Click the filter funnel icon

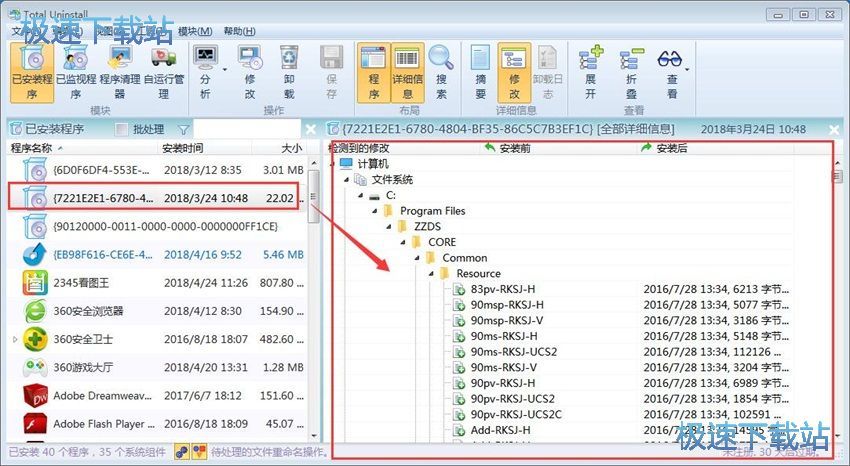click(x=184, y=130)
